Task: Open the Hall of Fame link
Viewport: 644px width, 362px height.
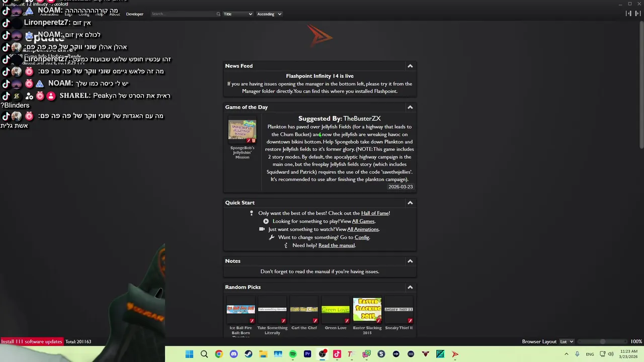Action: point(375,213)
